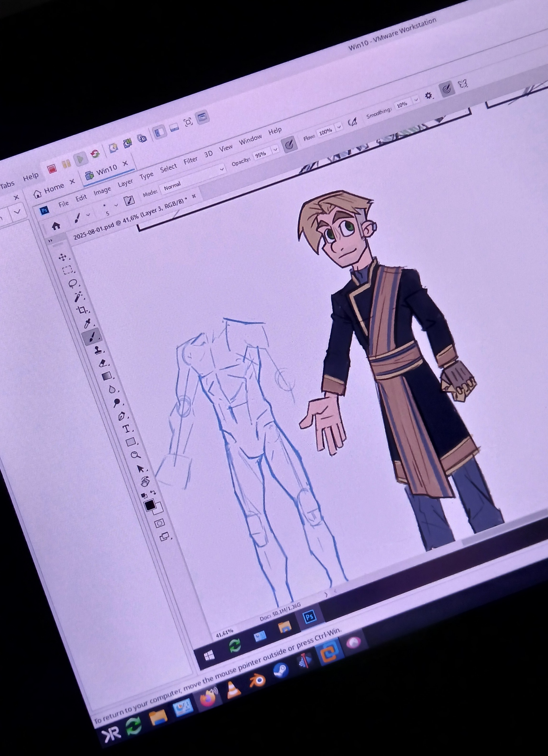Open the Filter menu
548x756 pixels.
click(190, 161)
